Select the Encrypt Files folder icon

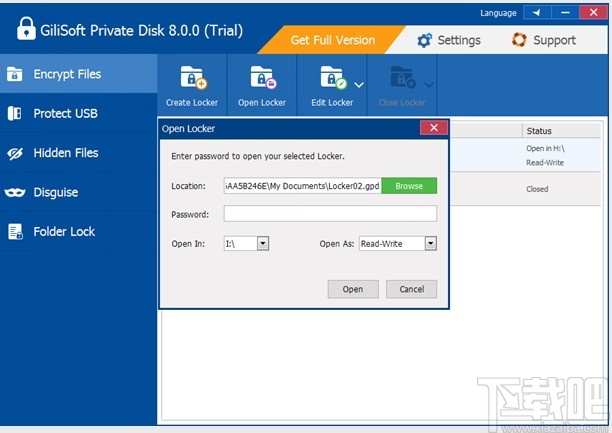14,74
